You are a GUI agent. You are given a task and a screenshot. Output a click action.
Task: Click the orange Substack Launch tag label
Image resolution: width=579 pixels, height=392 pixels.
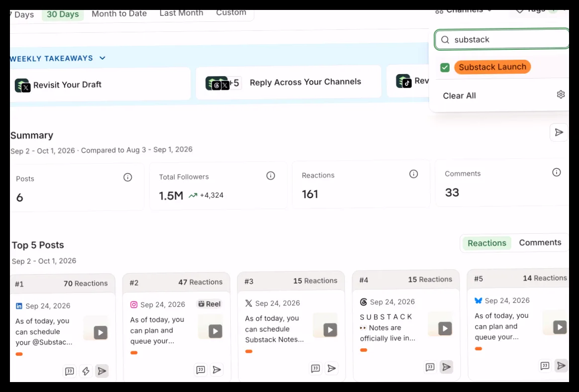[x=492, y=67]
